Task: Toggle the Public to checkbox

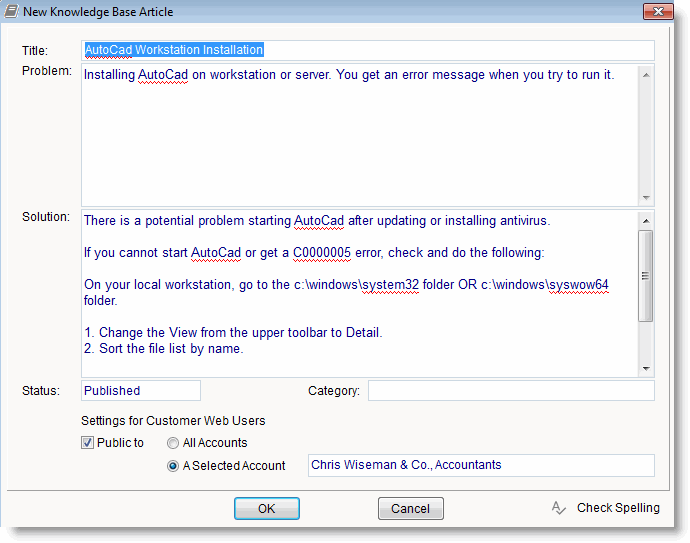Action: click(x=88, y=443)
